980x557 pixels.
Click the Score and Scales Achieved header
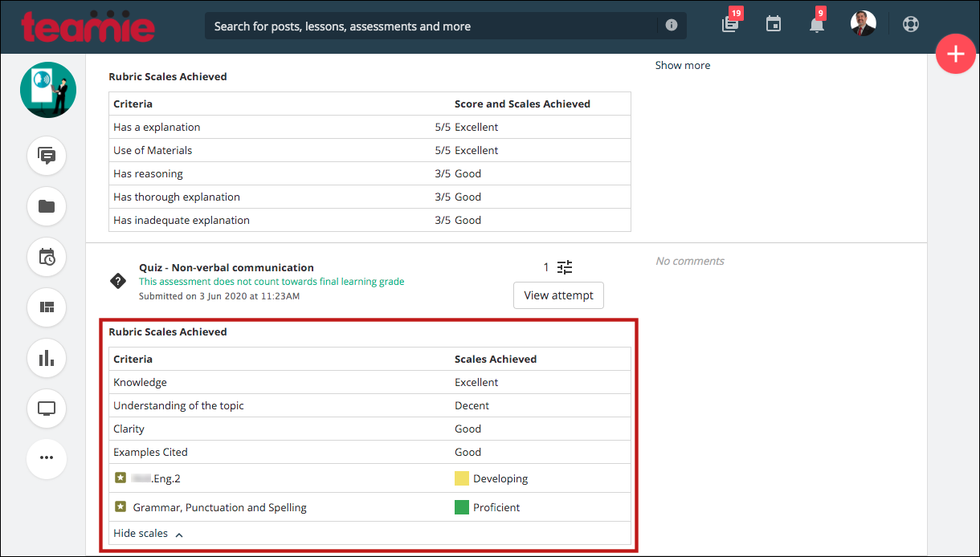tap(522, 104)
